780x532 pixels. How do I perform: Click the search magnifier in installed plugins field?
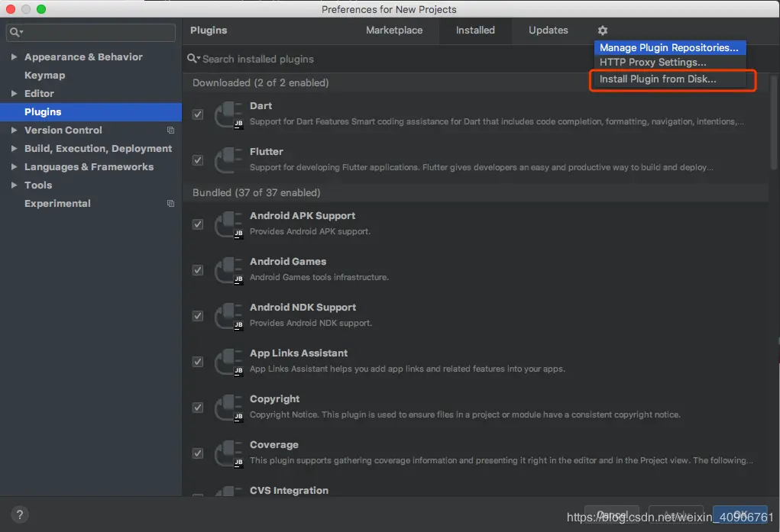pos(193,59)
